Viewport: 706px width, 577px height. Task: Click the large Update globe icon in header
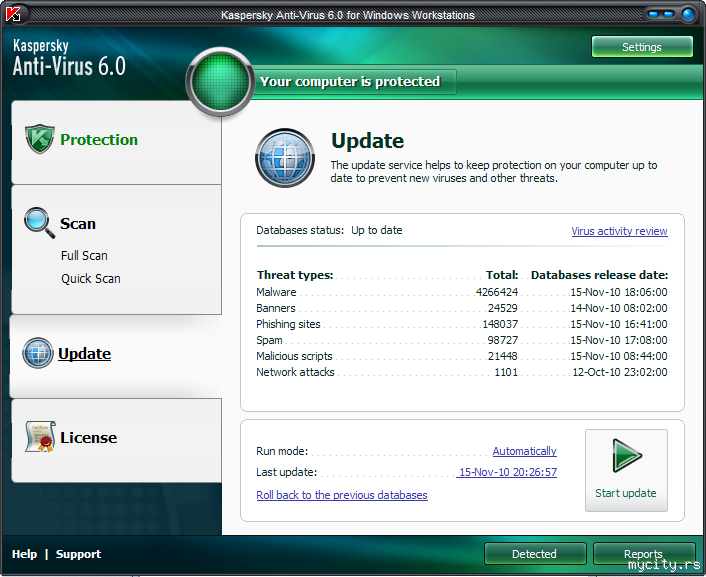[x=285, y=158]
